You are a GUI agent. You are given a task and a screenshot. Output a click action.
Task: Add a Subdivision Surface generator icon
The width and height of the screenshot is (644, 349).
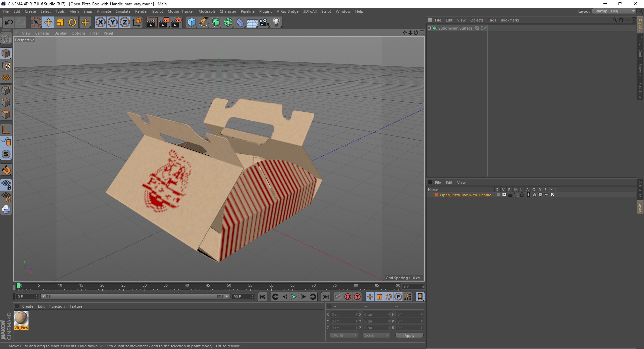(x=216, y=22)
